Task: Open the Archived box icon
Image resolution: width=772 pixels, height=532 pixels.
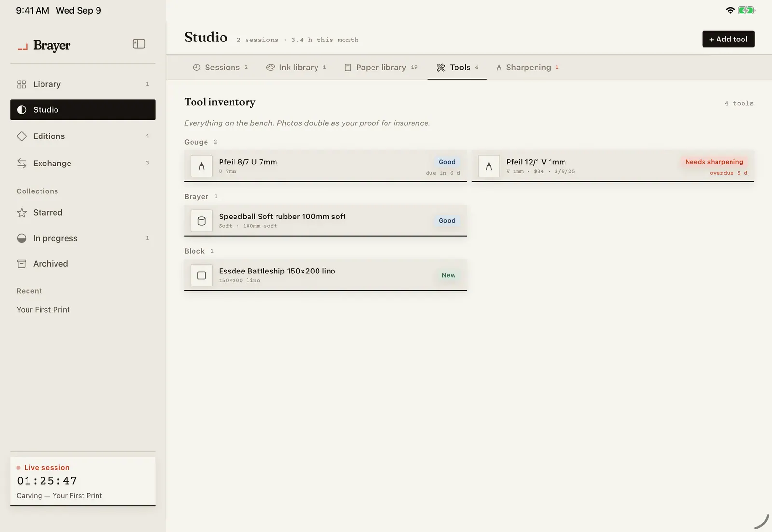Action: tap(22, 264)
